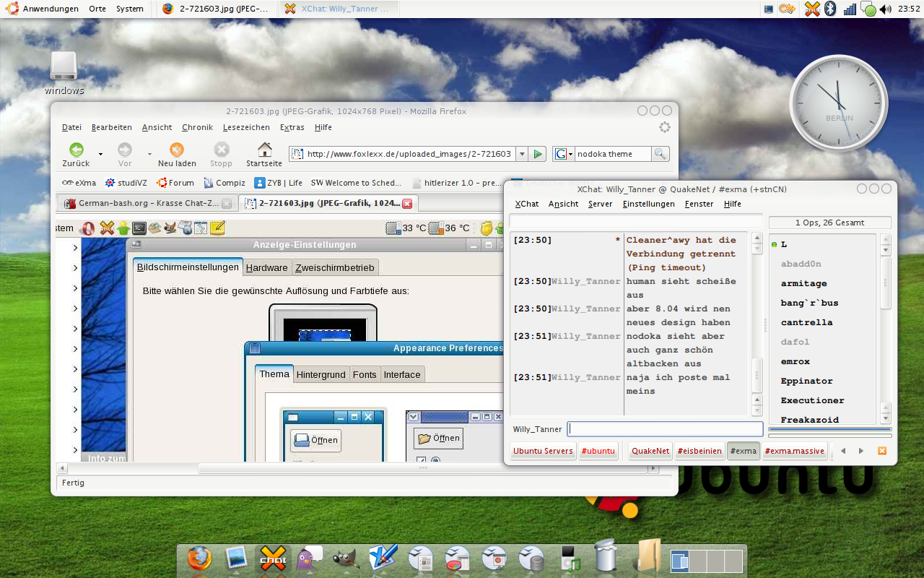Screen dimensions: 924x578
Task: Switch to XChat window in top taskbar
Action: [x=338, y=9]
